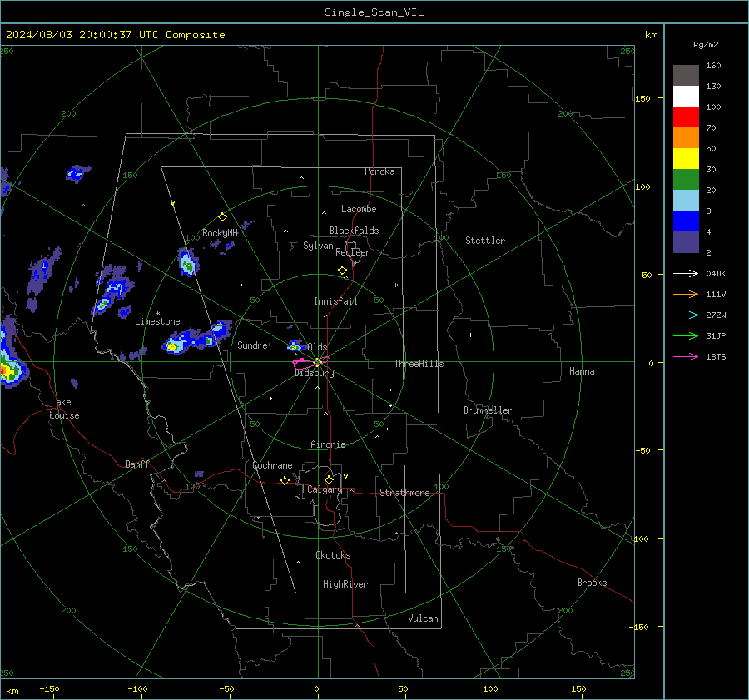Image resolution: width=749 pixels, height=700 pixels.
Task: Click the Ponoka town label
Action: [x=379, y=172]
